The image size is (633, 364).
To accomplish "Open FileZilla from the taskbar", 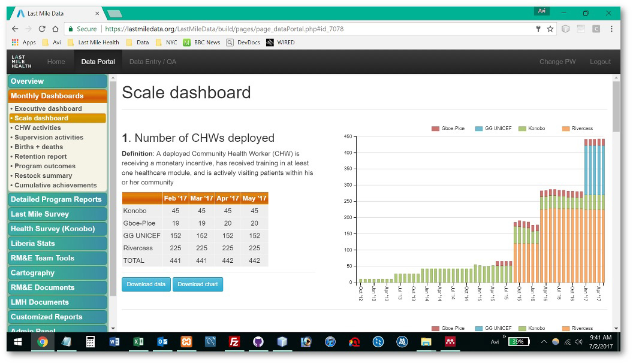I will (x=234, y=342).
